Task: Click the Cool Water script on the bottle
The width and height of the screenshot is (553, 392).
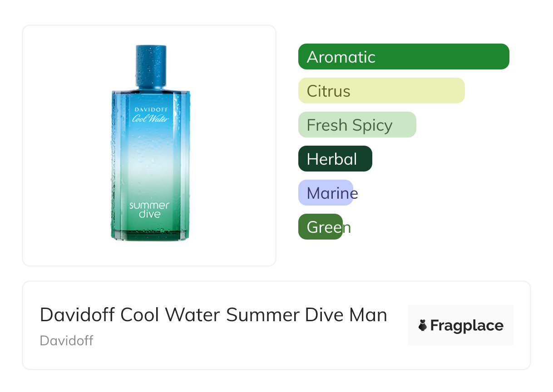Action: (x=150, y=119)
